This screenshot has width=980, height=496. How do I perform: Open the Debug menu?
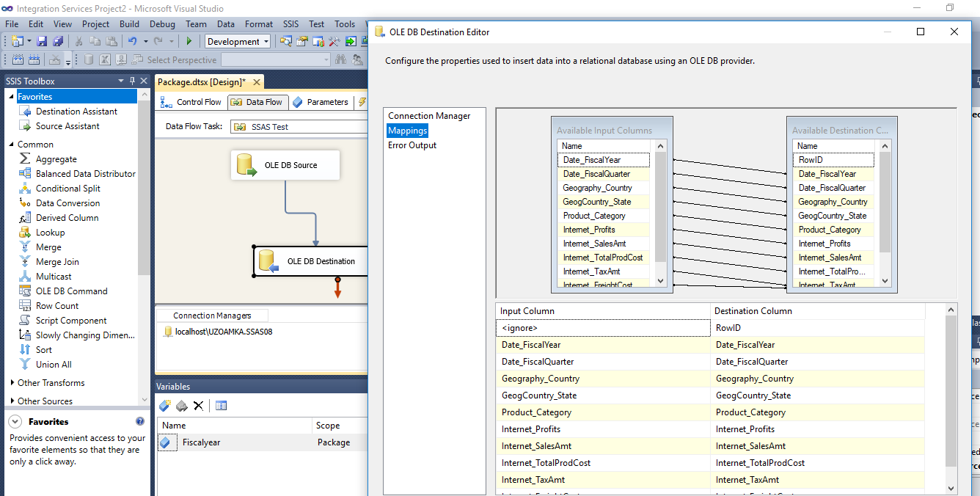click(162, 24)
